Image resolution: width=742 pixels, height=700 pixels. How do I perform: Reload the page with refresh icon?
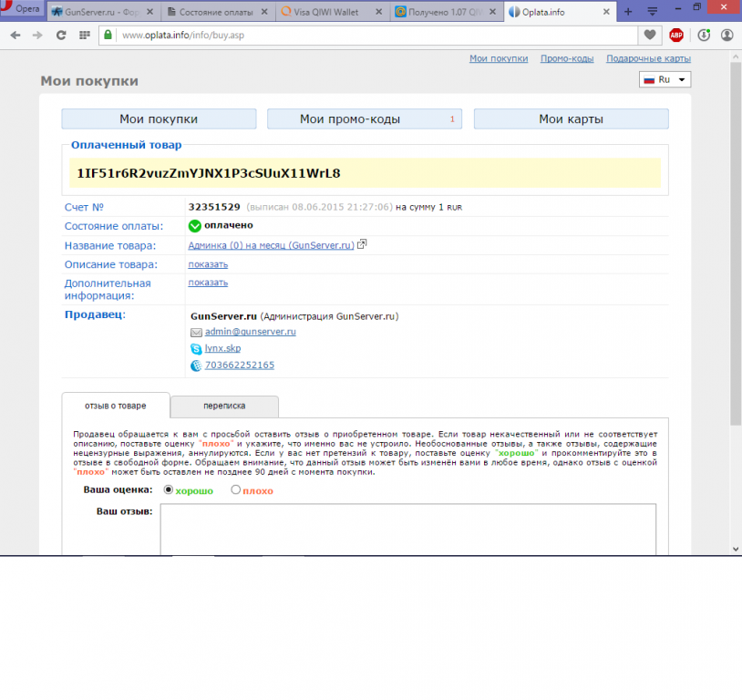[x=61, y=35]
